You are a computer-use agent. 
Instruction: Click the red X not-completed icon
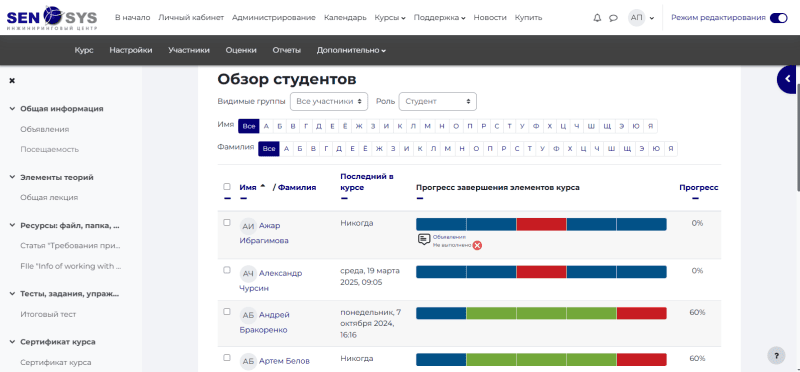pos(477,245)
